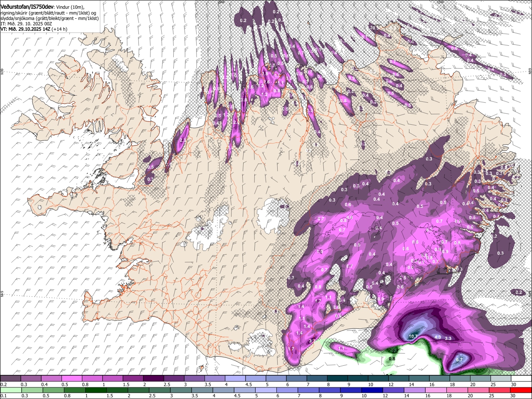
Task: Pick upper scale dark purple swatch between 2 and 2.5
Action: pos(153,378)
